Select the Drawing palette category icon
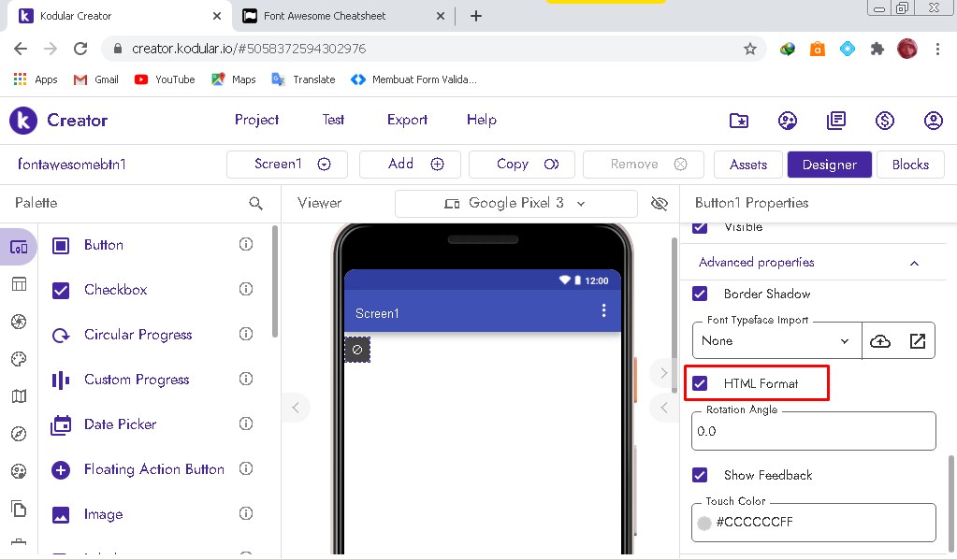957x560 pixels. (19, 359)
